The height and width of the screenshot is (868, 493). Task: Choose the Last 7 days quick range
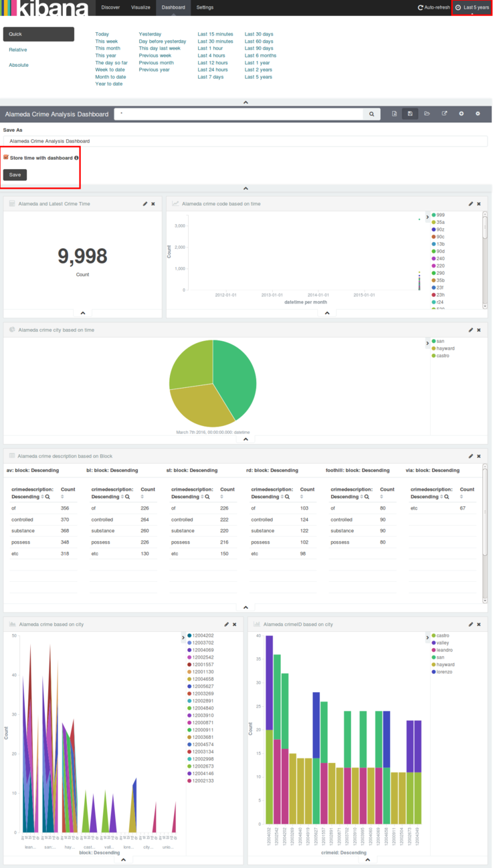click(x=211, y=77)
